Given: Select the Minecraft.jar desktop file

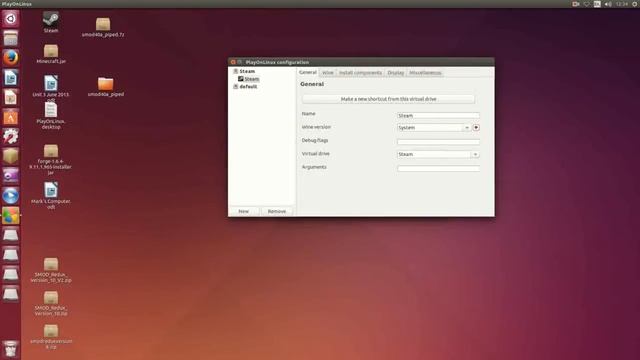Looking at the screenshot, I should coord(51,54).
